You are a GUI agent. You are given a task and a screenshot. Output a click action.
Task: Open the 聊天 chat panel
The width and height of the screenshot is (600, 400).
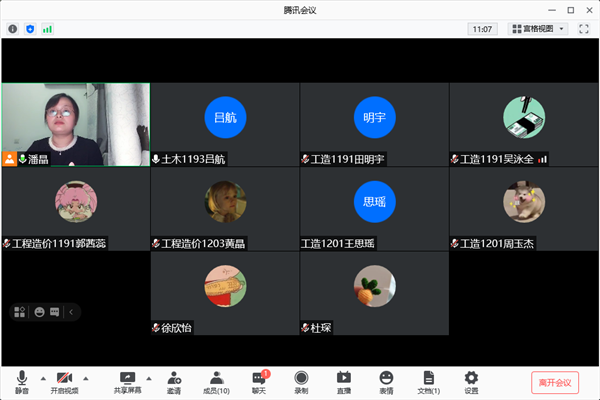tap(259, 380)
